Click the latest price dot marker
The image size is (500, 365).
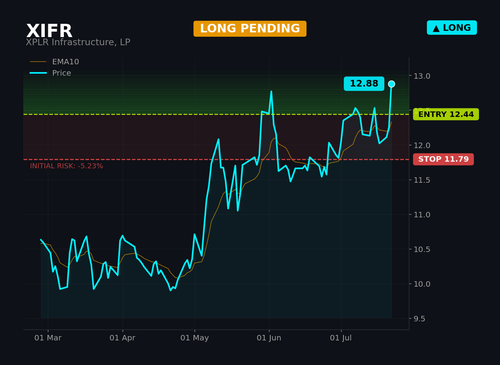(x=392, y=84)
